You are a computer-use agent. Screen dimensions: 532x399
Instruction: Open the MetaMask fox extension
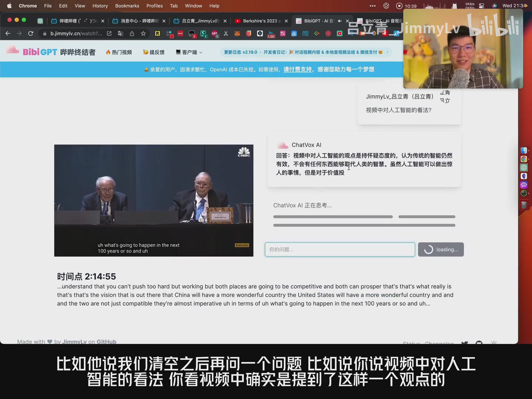(x=237, y=34)
